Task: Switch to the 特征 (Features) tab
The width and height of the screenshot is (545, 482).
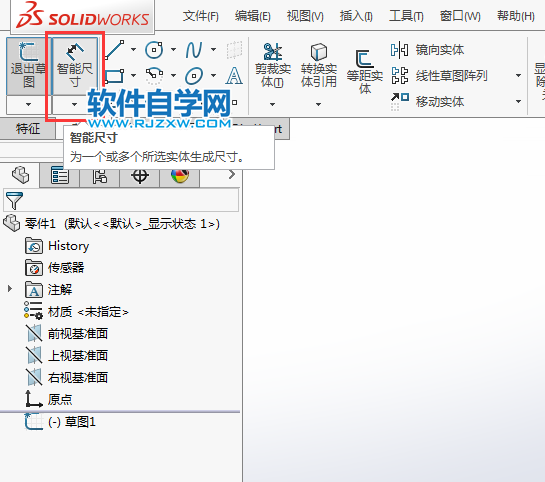Action: 28,129
